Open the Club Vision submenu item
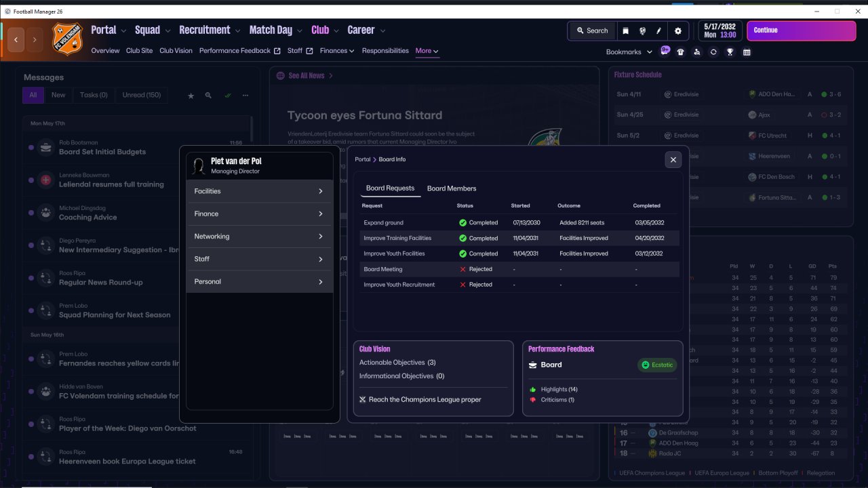868x488 pixels. click(x=176, y=51)
